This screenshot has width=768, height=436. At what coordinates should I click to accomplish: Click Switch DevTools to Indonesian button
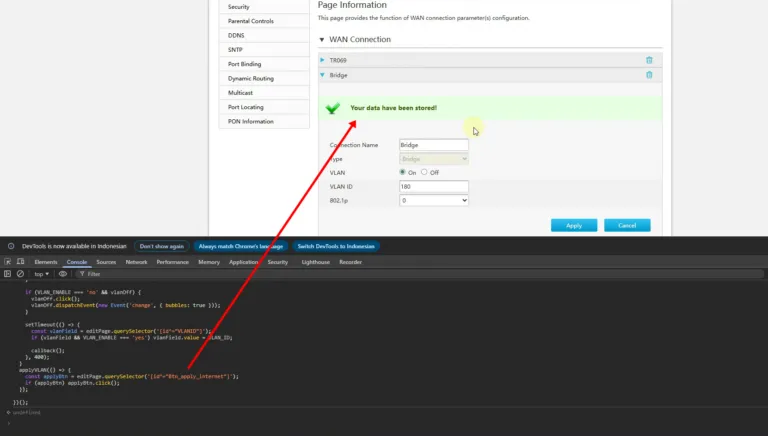coord(336,246)
